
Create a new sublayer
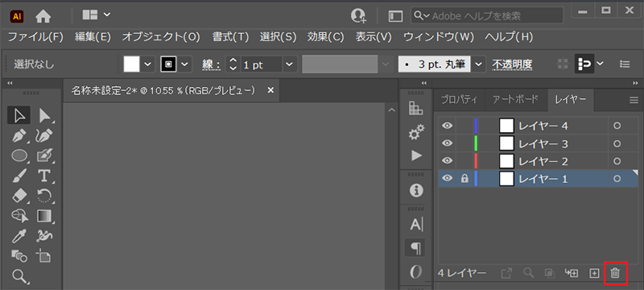pyautogui.click(x=572, y=273)
